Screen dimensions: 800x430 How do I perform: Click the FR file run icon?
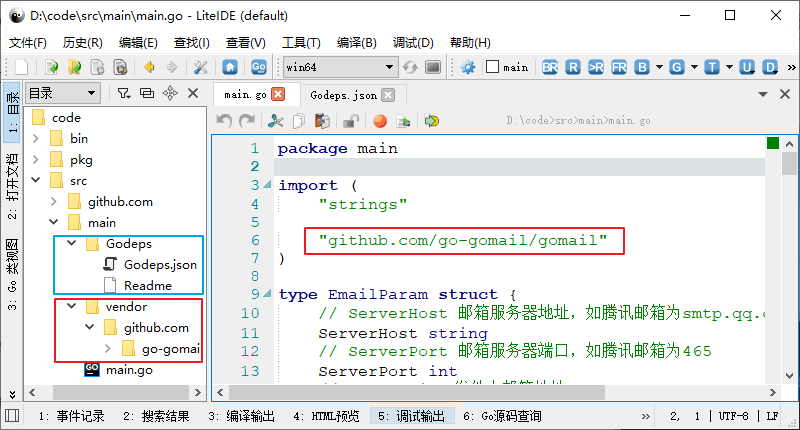tap(619, 67)
